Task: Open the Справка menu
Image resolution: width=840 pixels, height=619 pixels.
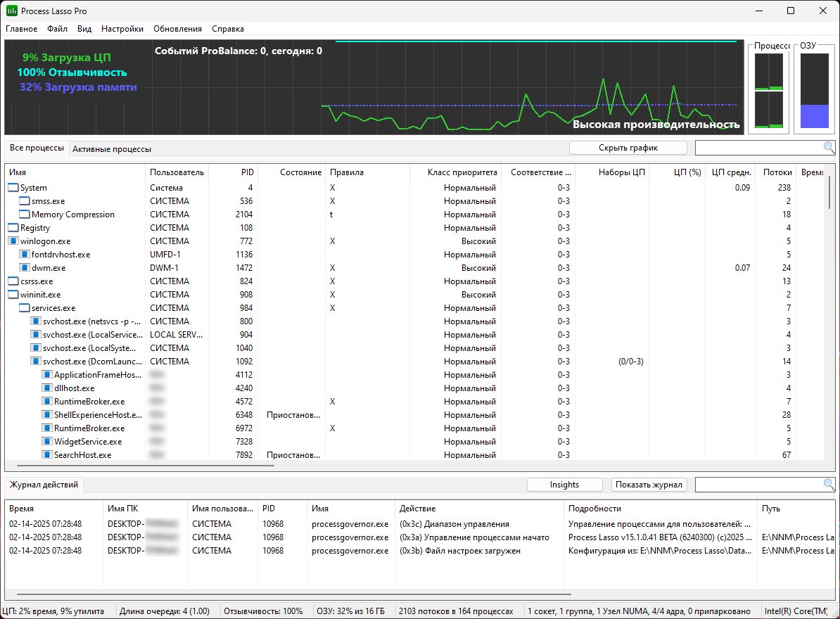Action: pos(228,29)
